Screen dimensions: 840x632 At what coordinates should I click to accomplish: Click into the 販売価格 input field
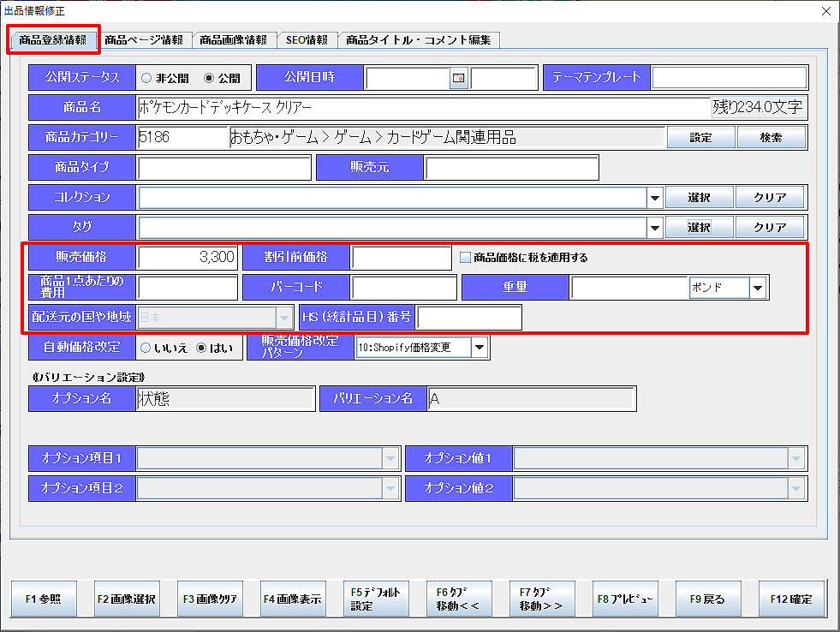point(187,257)
